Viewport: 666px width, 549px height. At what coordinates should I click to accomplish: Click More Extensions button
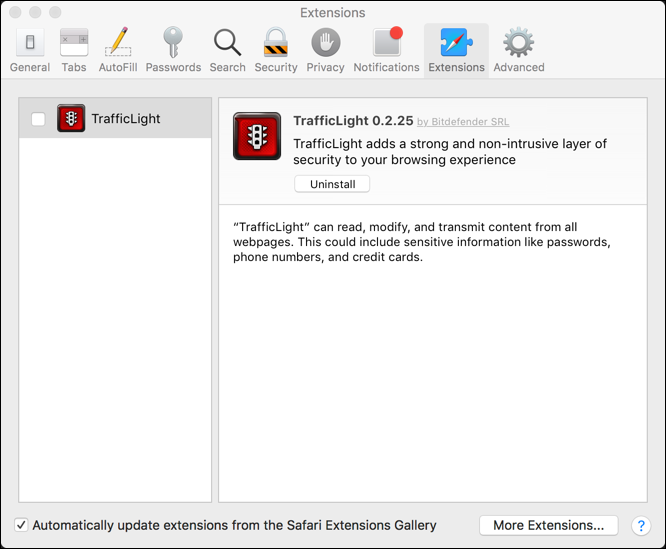pos(549,526)
